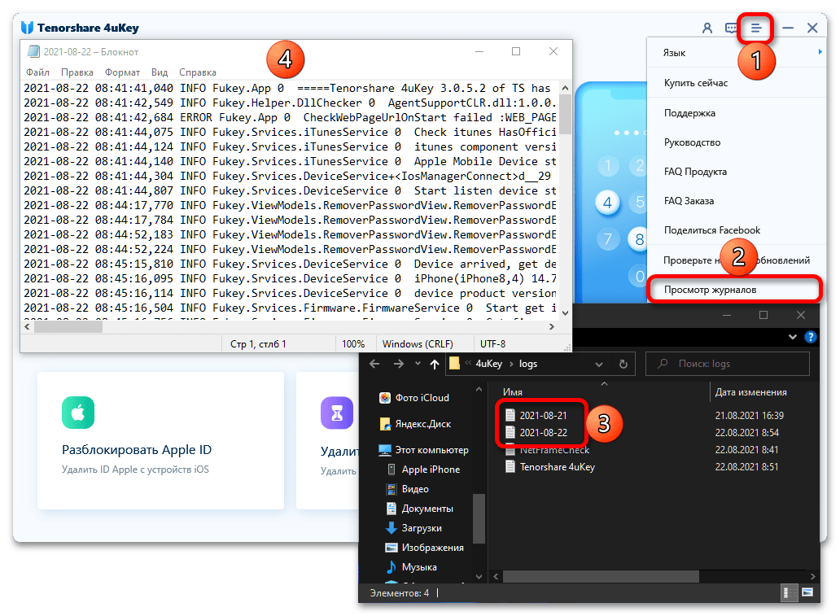This screenshot has width=840, height=616.
Task: Expand the address bar history dropdown
Action: click(x=599, y=365)
